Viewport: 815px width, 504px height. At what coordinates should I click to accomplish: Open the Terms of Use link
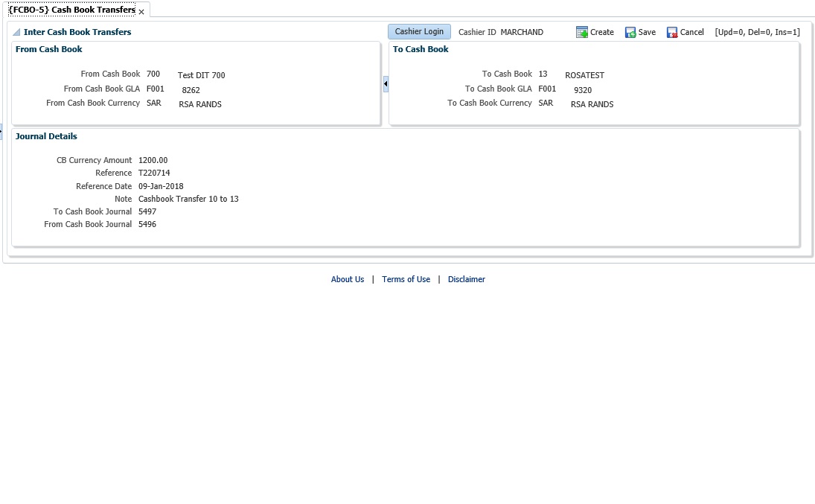tap(406, 279)
